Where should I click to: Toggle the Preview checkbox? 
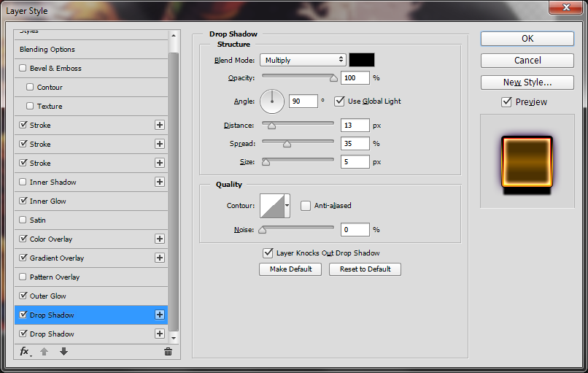pyautogui.click(x=506, y=101)
